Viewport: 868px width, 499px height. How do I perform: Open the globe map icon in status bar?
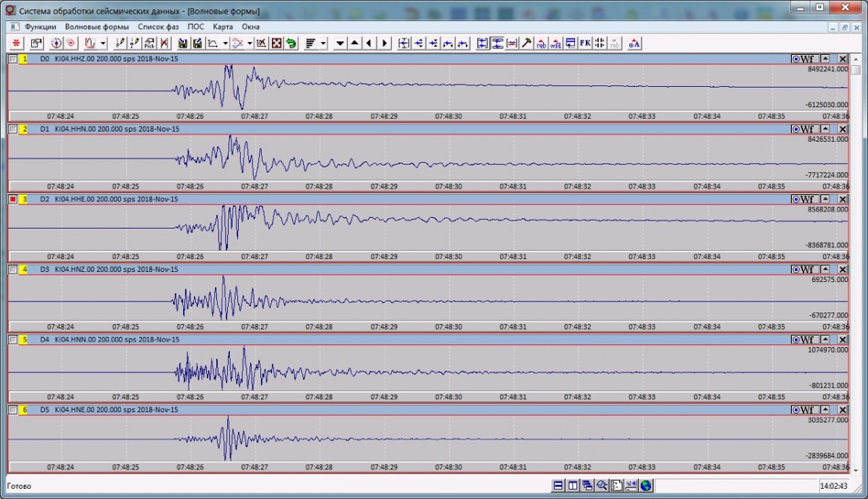(x=646, y=486)
